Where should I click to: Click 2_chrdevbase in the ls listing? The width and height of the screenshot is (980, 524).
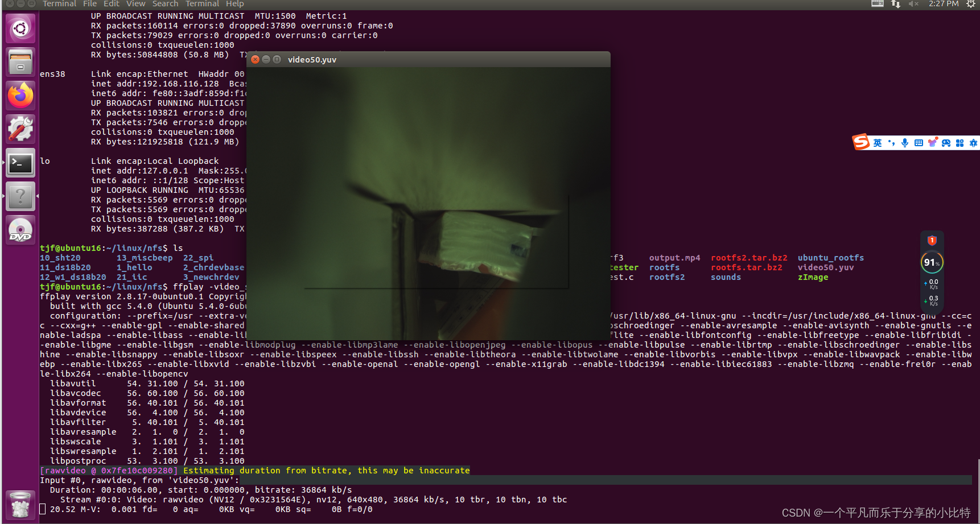[213, 267]
